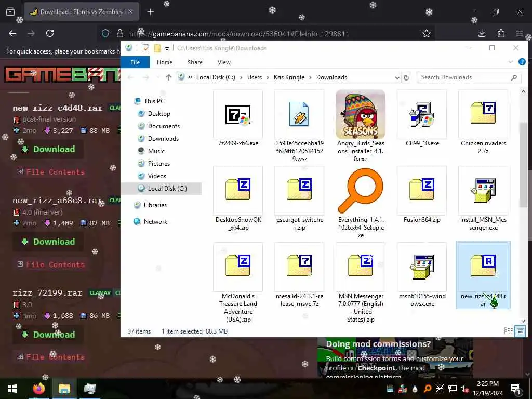Open Explorer help question mark

tap(522, 62)
